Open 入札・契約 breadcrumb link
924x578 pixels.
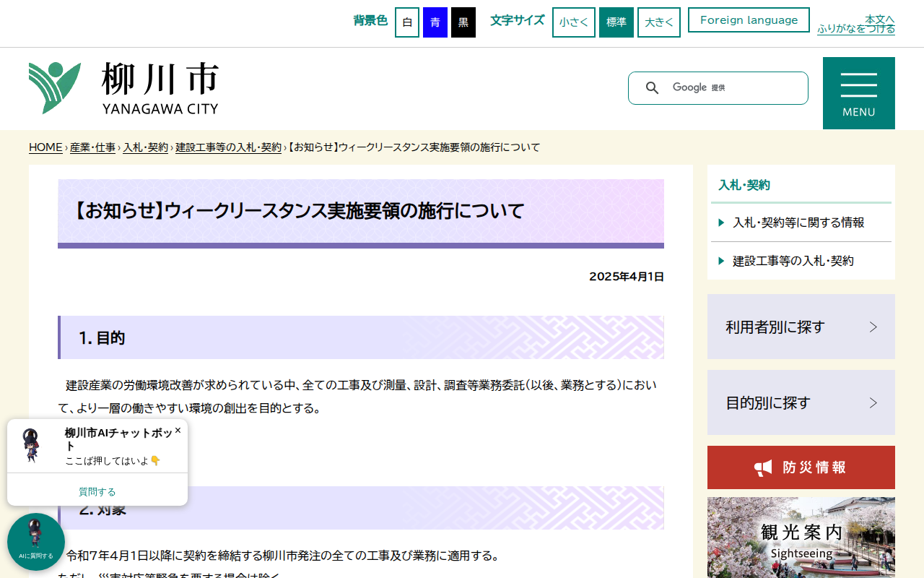tap(145, 147)
